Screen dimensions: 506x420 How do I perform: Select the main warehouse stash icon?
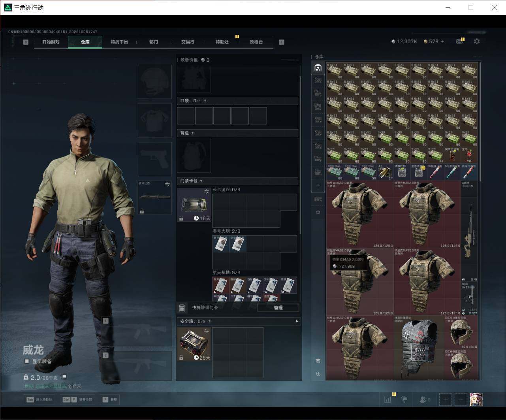(318, 68)
